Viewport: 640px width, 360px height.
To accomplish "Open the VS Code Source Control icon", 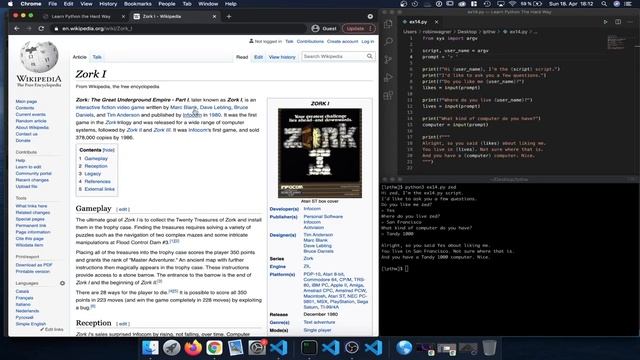I will tap(388, 59).
